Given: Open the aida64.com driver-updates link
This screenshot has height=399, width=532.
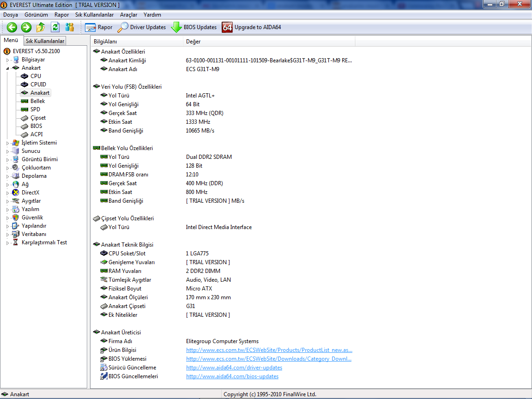Looking at the screenshot, I should pyautogui.click(x=234, y=368).
